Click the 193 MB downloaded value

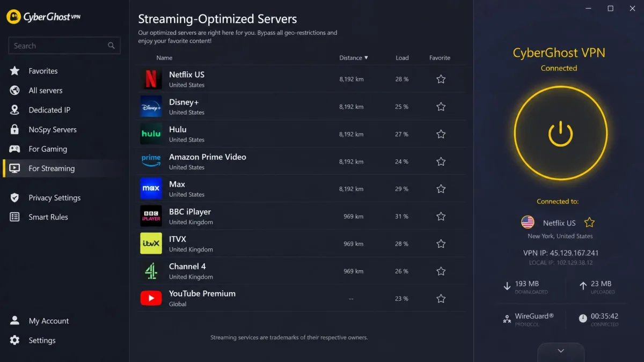pyautogui.click(x=526, y=284)
